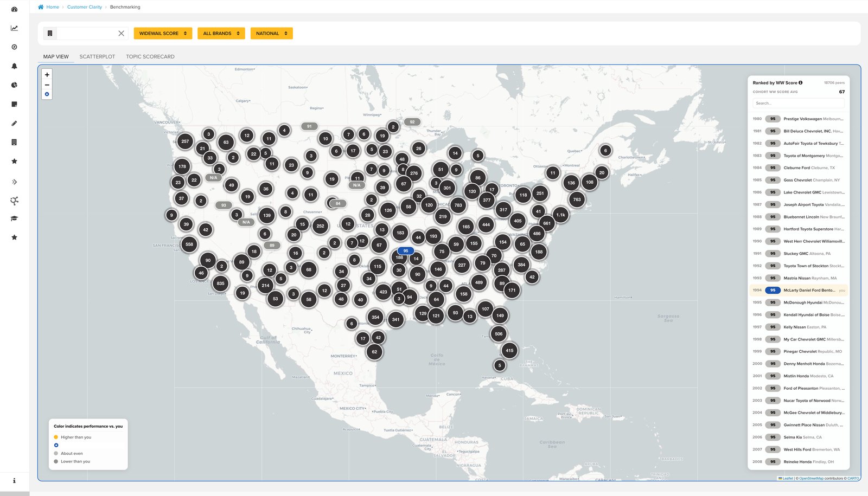
Task: Click the star icon under the building icon
Action: click(x=14, y=161)
